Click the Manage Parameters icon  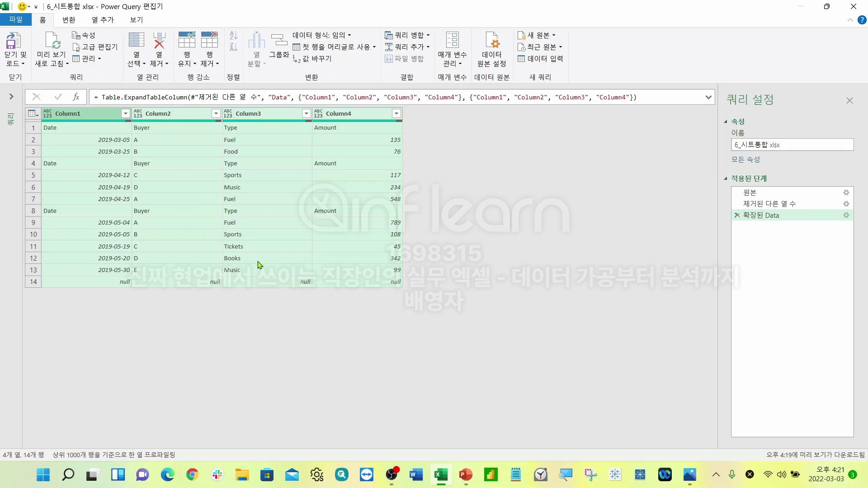point(452,41)
